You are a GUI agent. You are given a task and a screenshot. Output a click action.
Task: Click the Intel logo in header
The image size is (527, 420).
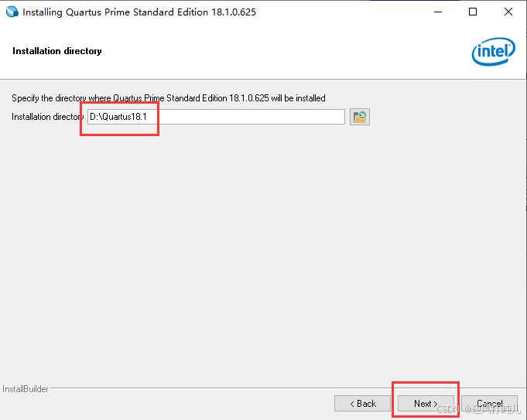tap(494, 51)
